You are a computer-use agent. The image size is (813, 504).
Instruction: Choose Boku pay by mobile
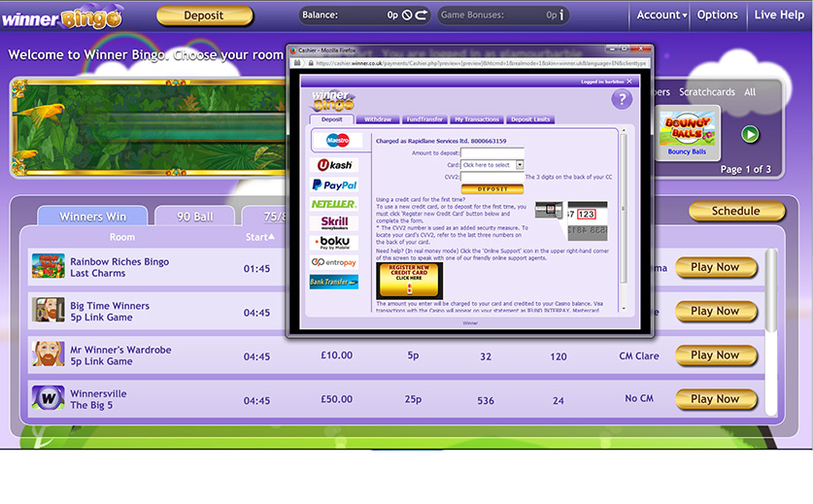pyautogui.click(x=334, y=242)
